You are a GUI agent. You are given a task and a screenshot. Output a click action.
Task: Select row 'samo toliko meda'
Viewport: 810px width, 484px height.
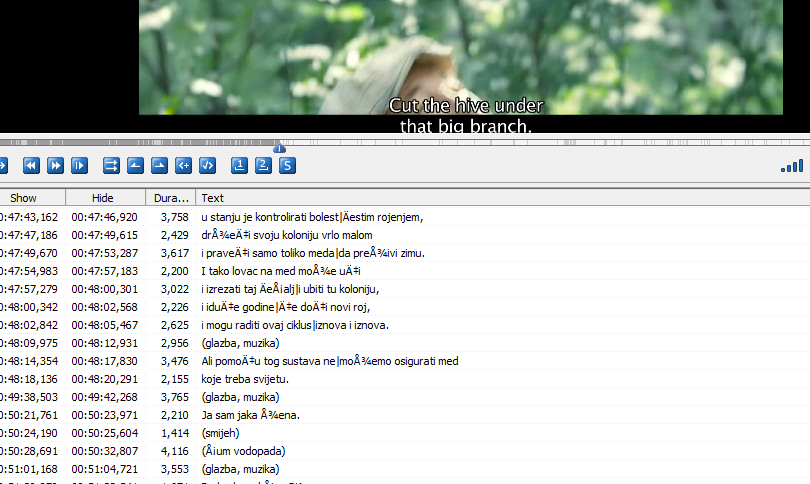[x=405, y=253]
